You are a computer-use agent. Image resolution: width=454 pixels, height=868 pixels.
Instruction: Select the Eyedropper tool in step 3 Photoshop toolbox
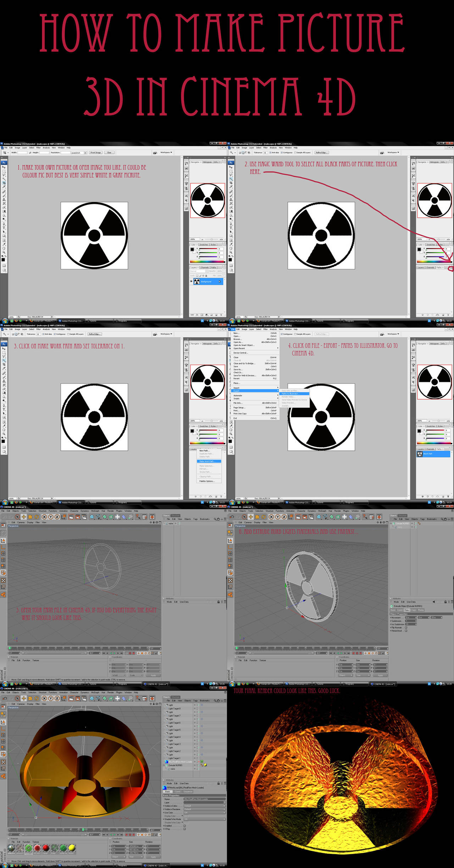[x=4, y=426]
